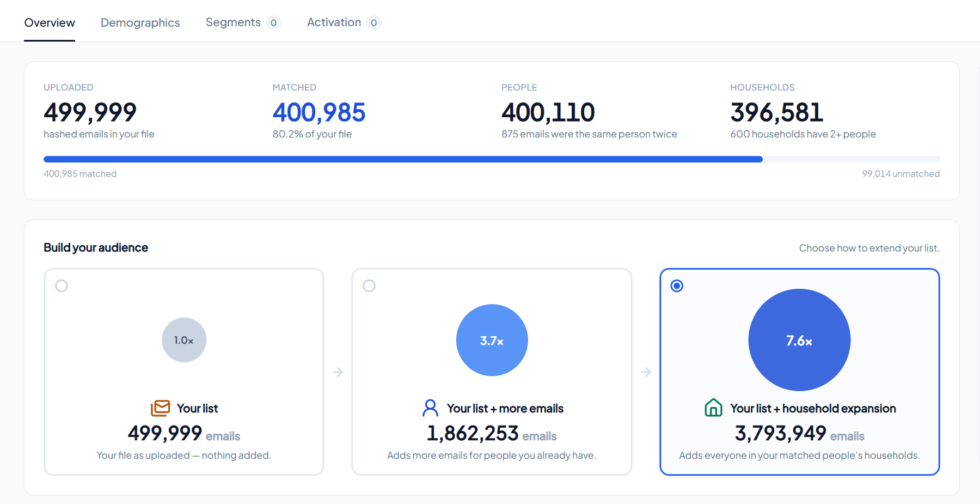Click the Segments count badge showing 0

point(273,23)
